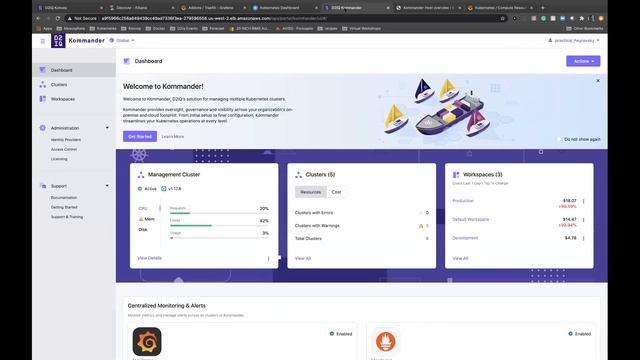Image resolution: width=640 pixels, height=360 pixels.
Task: Reload the page in browser
Action: point(58,18)
